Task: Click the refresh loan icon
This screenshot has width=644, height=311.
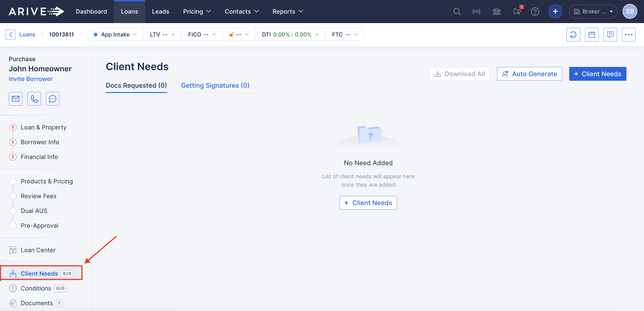Action: coord(573,34)
